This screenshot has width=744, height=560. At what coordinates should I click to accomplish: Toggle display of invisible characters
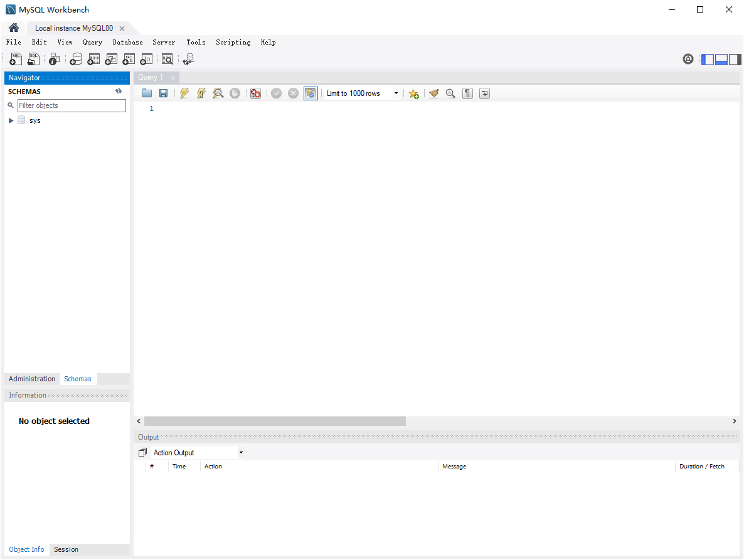pos(467,93)
